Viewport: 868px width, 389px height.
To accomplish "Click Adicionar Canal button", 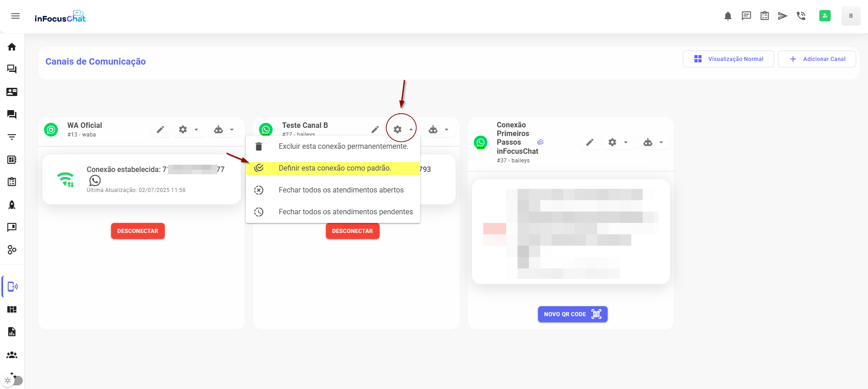I will [x=817, y=59].
